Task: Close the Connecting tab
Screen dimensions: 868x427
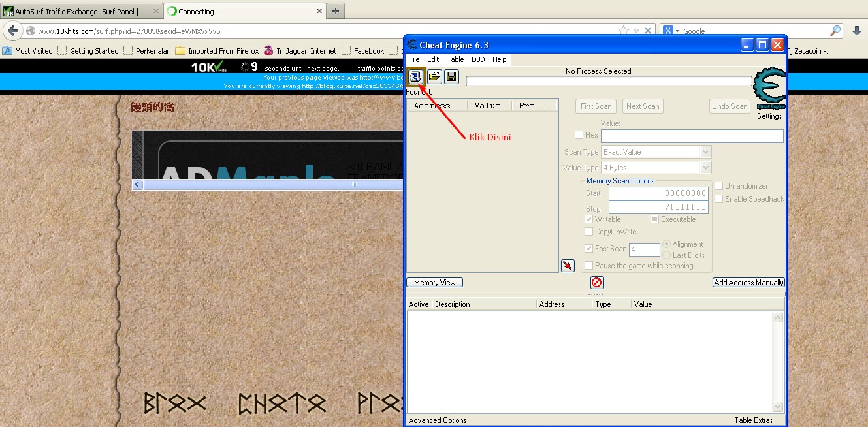Action: coord(319,12)
